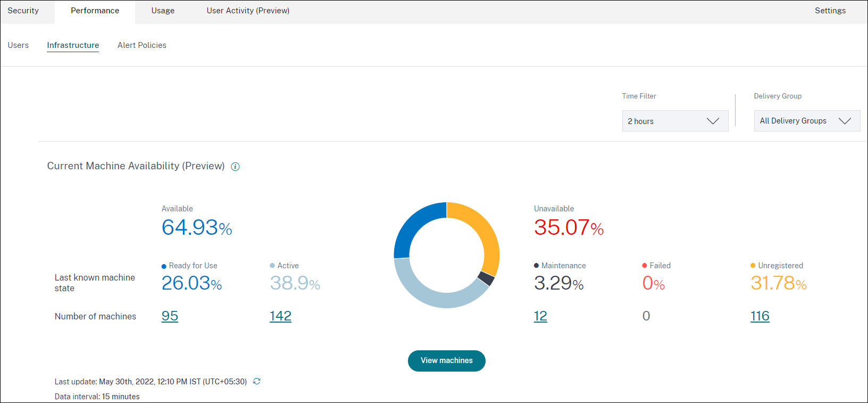Click the Data interval: 15 minutes text

coord(97,397)
